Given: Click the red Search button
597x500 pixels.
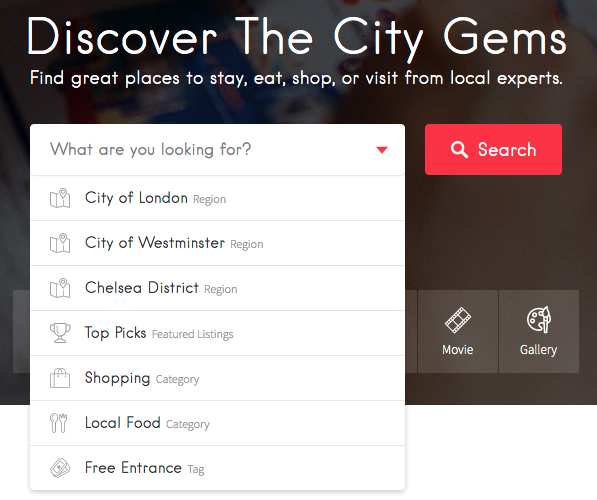Looking at the screenshot, I should pyautogui.click(x=493, y=150).
